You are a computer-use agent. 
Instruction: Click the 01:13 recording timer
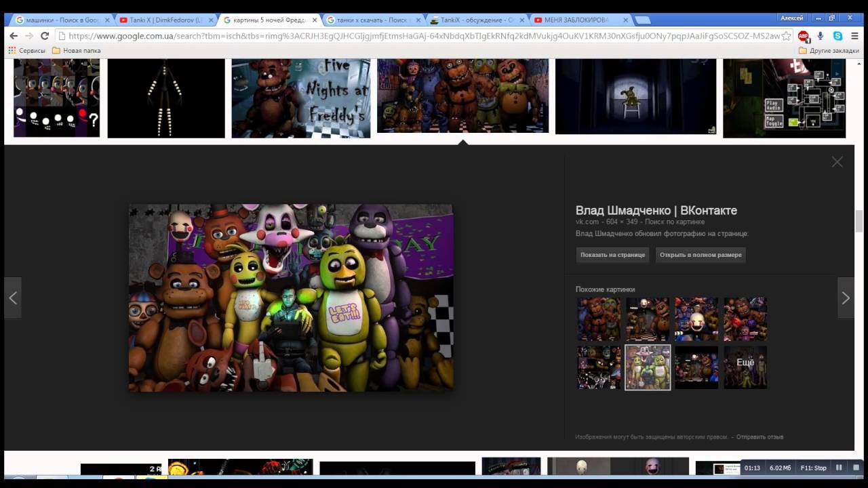(752, 468)
